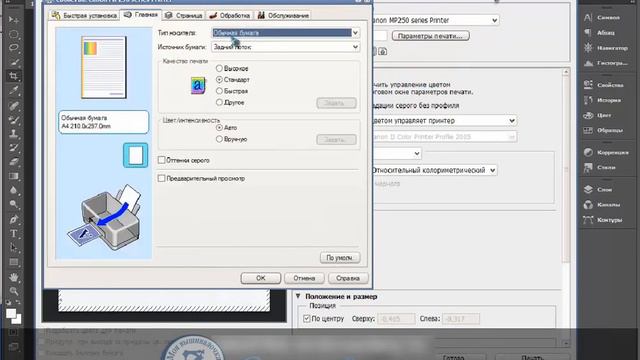Click Отмена button

pos(304,278)
